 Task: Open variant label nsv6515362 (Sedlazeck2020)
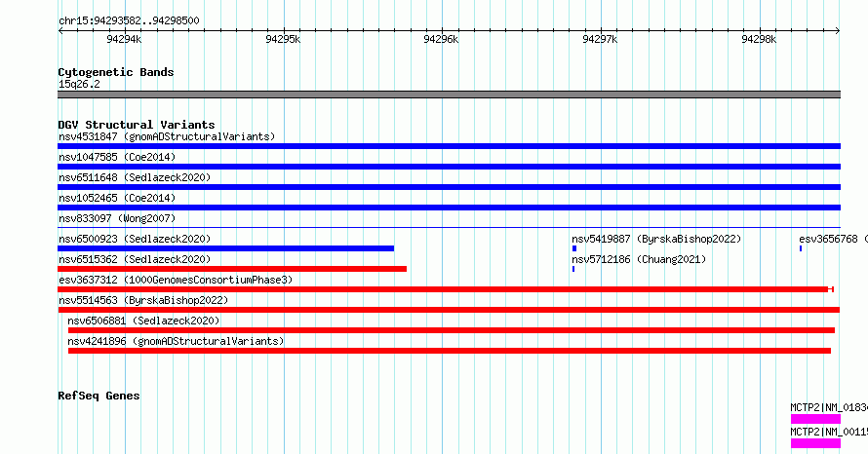135,259
